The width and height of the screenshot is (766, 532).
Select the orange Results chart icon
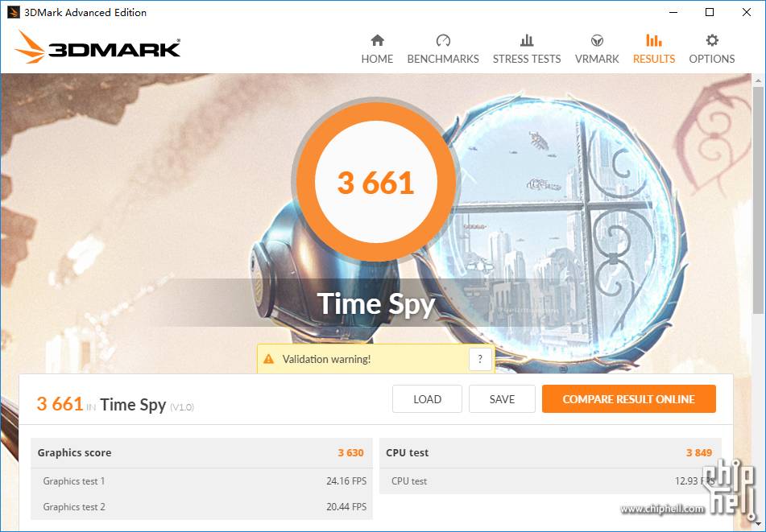click(654, 40)
